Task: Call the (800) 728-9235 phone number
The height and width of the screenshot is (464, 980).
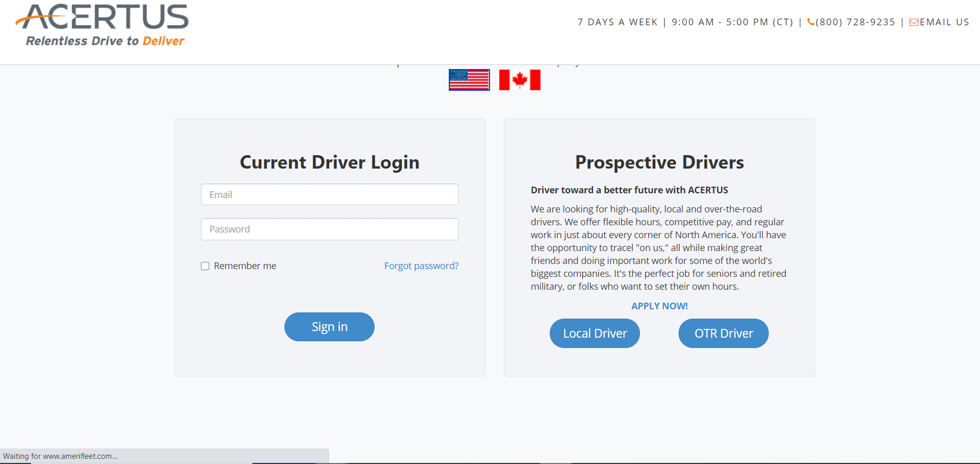Action: click(855, 22)
